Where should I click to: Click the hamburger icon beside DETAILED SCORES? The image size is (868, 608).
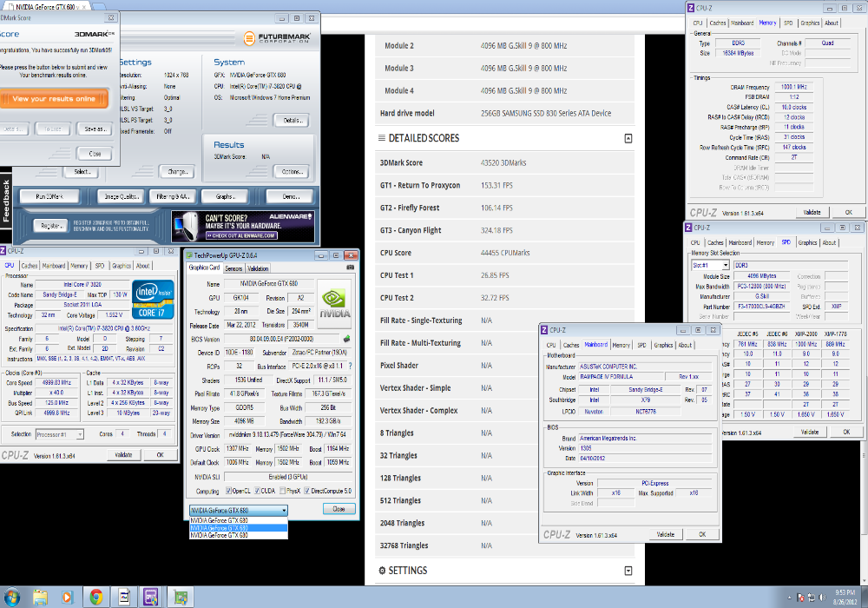coord(381,138)
